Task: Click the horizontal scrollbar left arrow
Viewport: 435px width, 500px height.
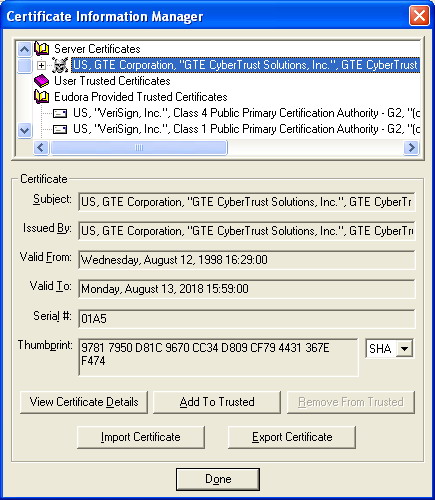Action: click(x=41, y=147)
